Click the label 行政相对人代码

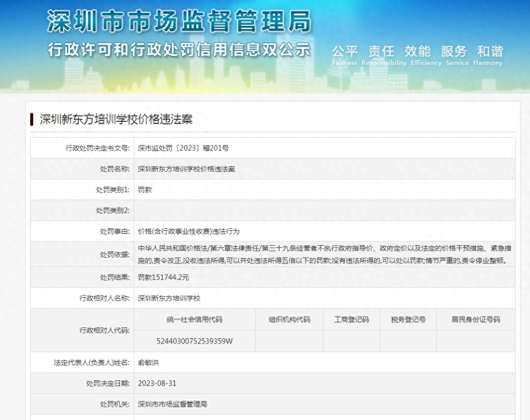105,330
